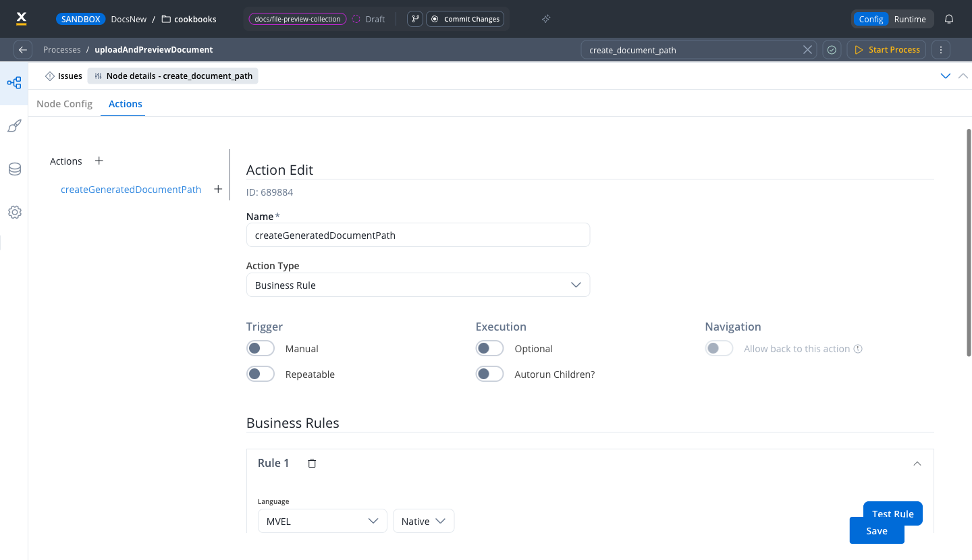Viewport: 972px width, 560px height.
Task: Click the blue down chevron in the panel header
Action: (x=946, y=76)
